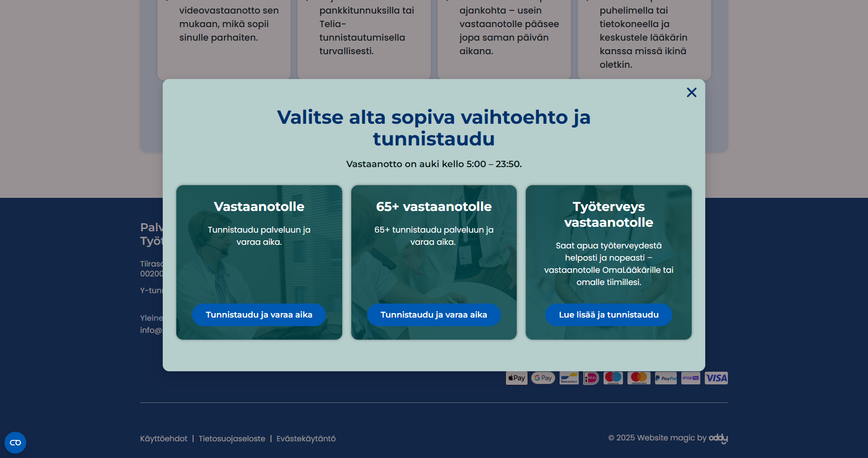Image resolution: width=868 pixels, height=458 pixels.
Task: Click the Visa payment icon
Action: (716, 378)
